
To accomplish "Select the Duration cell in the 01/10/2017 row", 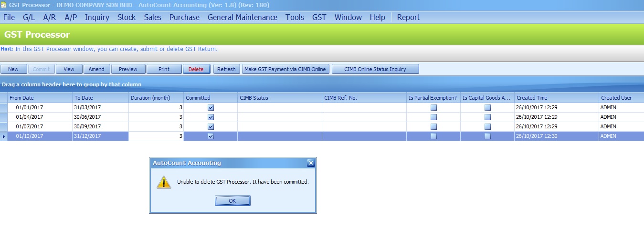I will pyautogui.click(x=156, y=136).
